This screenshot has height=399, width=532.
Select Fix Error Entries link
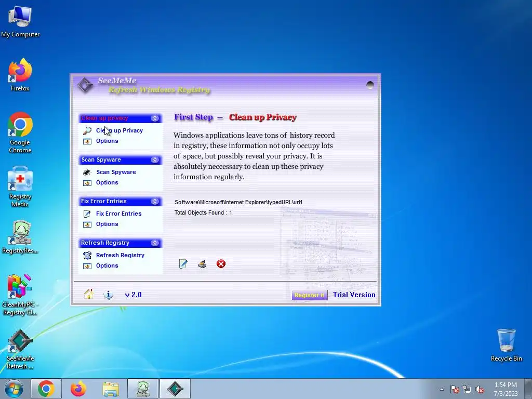pos(119,214)
